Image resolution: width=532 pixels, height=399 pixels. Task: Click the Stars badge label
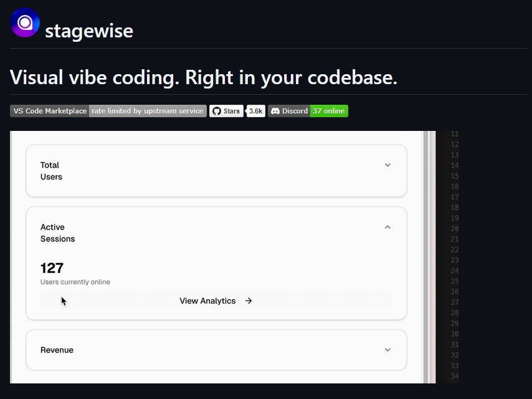tap(226, 111)
